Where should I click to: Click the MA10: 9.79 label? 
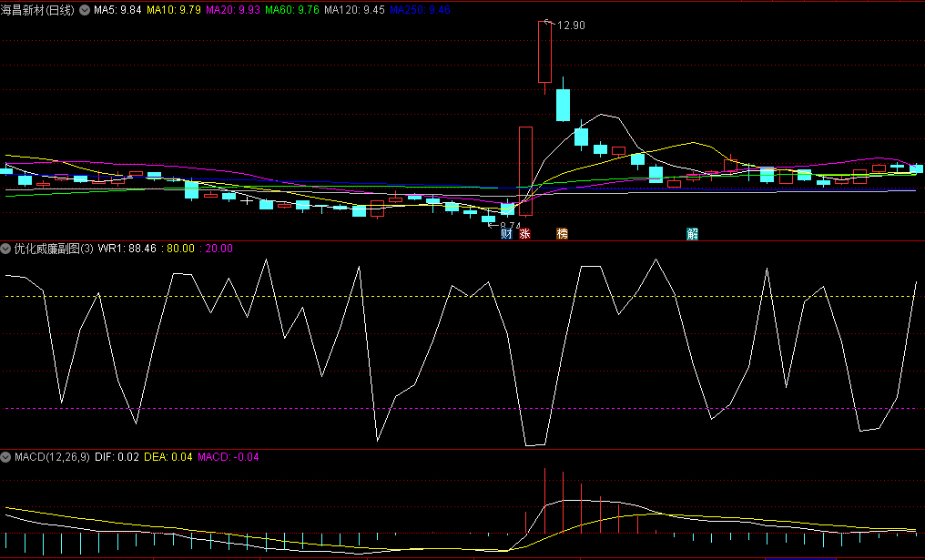pyautogui.click(x=173, y=10)
